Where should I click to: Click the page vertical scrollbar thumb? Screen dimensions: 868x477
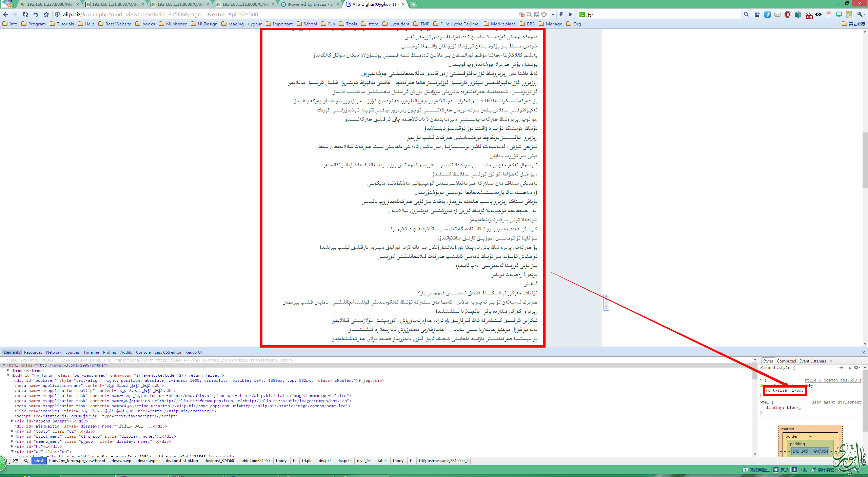pos(865,160)
